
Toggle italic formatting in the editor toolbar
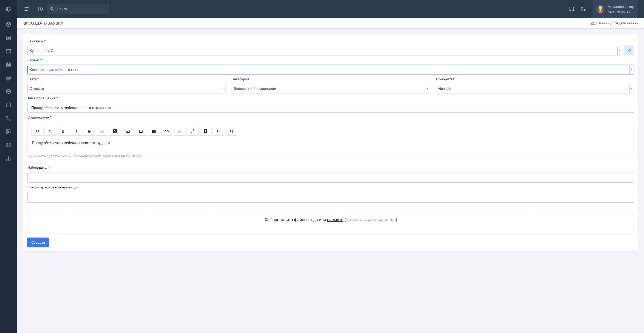click(x=76, y=131)
